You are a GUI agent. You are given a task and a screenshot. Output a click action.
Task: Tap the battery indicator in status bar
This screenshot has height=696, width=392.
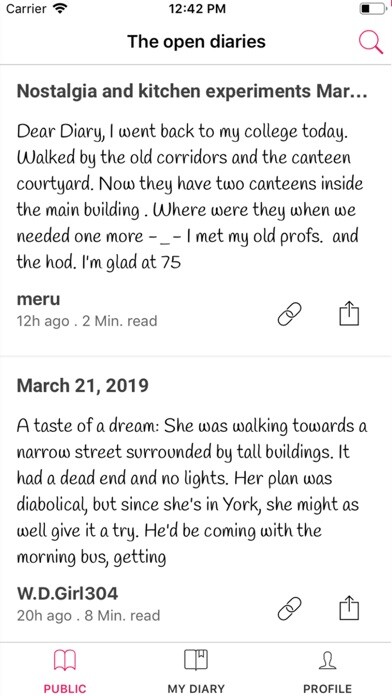tap(372, 8)
